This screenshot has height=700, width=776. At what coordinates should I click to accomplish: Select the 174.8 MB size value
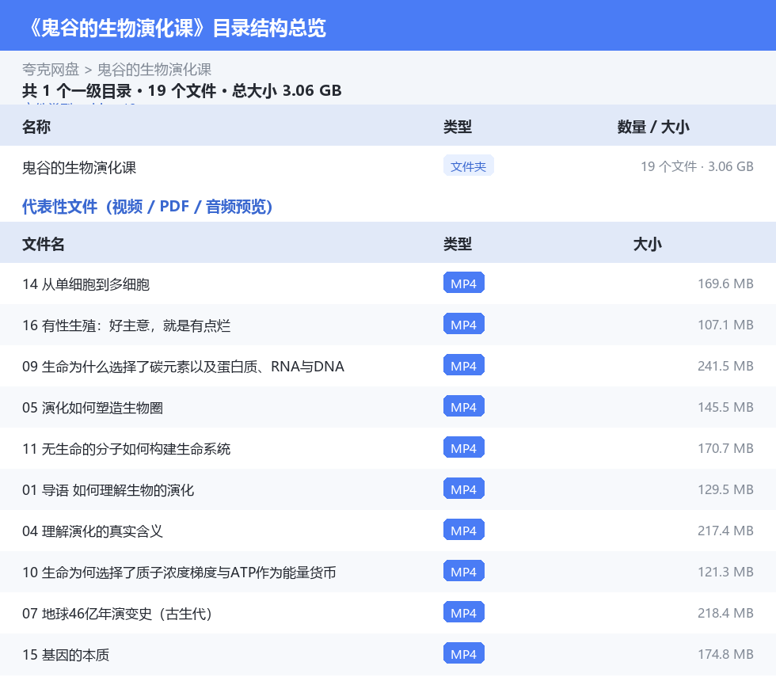(x=725, y=653)
